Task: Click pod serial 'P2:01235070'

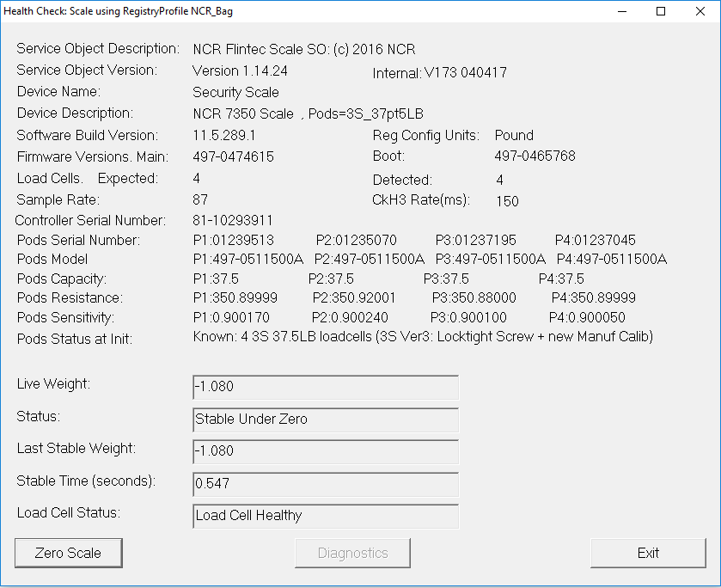Action: click(x=356, y=240)
